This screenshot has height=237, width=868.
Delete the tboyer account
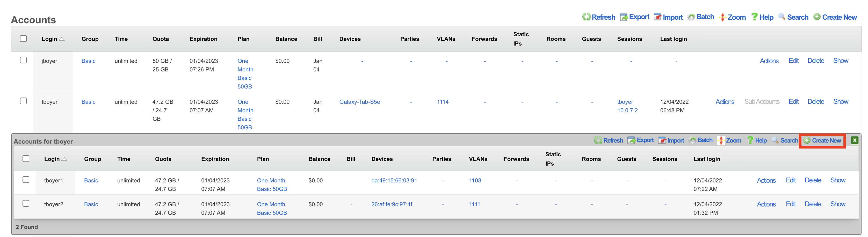coord(816,101)
